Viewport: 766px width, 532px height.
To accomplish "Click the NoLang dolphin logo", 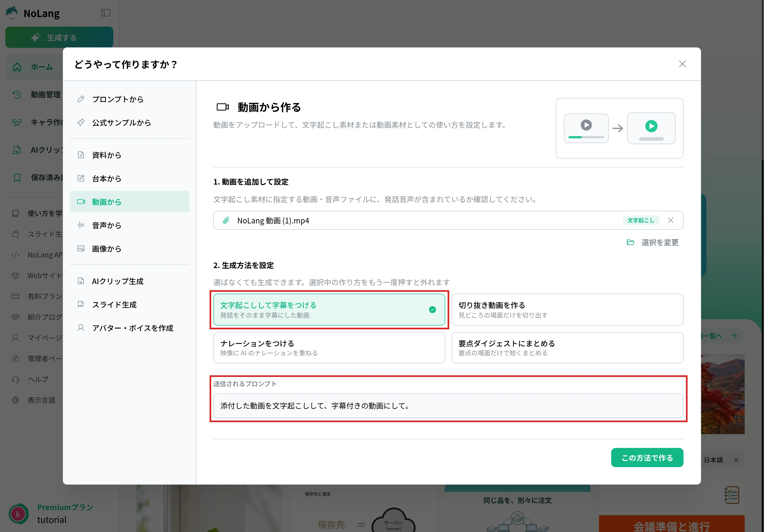I will 12,13.
